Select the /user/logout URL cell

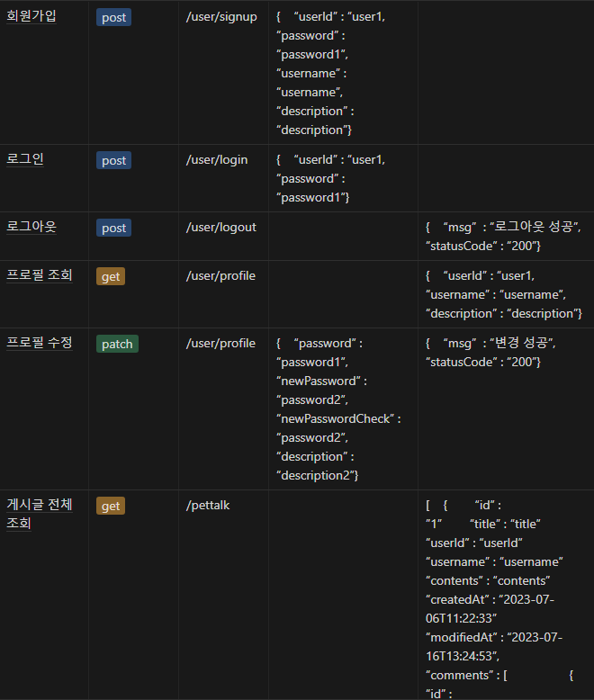coord(223,236)
